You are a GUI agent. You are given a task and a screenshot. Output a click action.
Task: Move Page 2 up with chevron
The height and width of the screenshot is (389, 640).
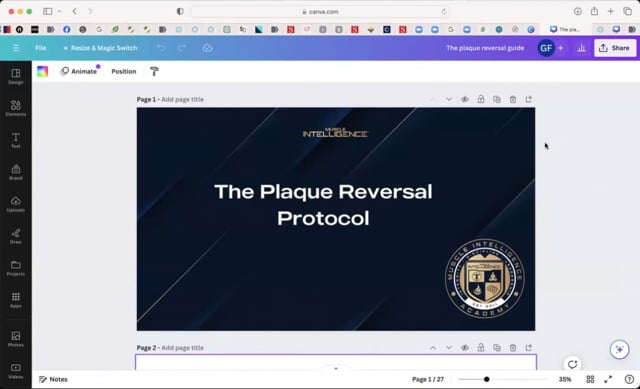point(433,347)
